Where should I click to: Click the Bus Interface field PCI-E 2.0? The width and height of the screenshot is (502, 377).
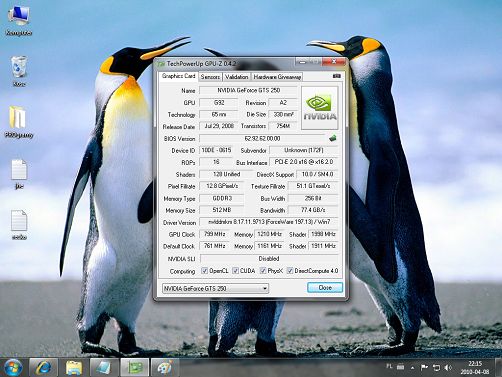pyautogui.click(x=304, y=162)
